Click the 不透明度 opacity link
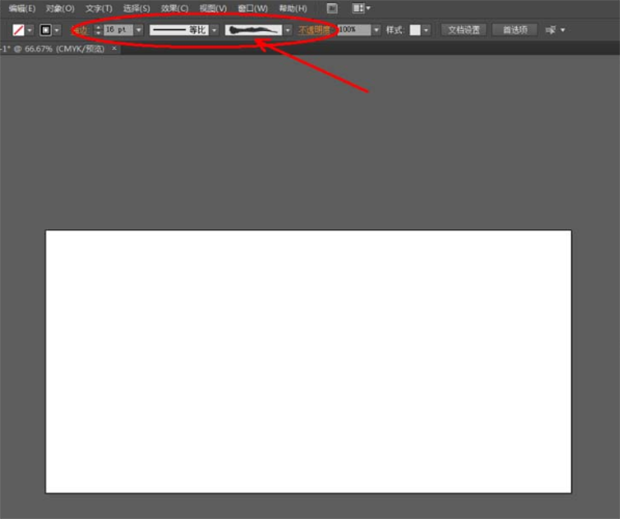This screenshot has width=620, height=519. pyautogui.click(x=315, y=30)
